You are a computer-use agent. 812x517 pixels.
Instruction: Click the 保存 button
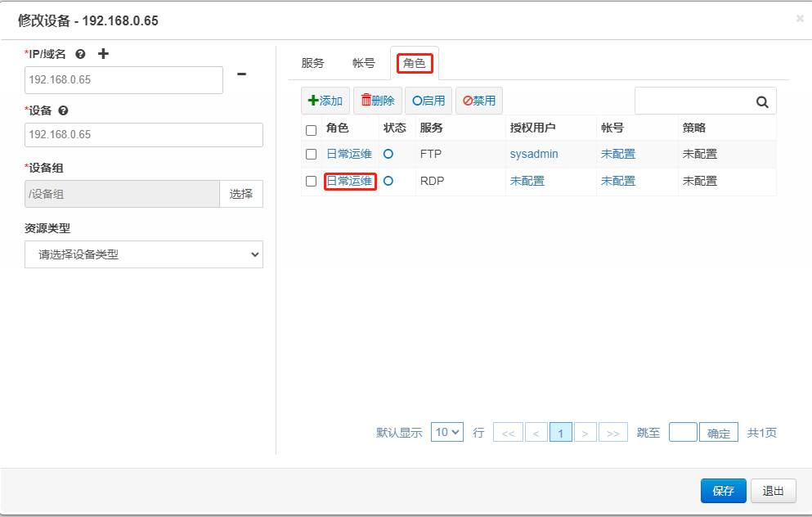(723, 491)
